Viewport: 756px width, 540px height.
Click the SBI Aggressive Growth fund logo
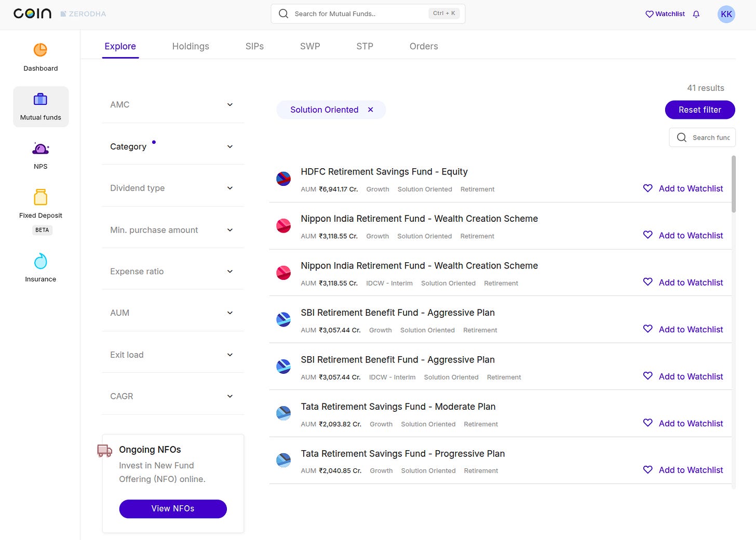pyautogui.click(x=283, y=319)
